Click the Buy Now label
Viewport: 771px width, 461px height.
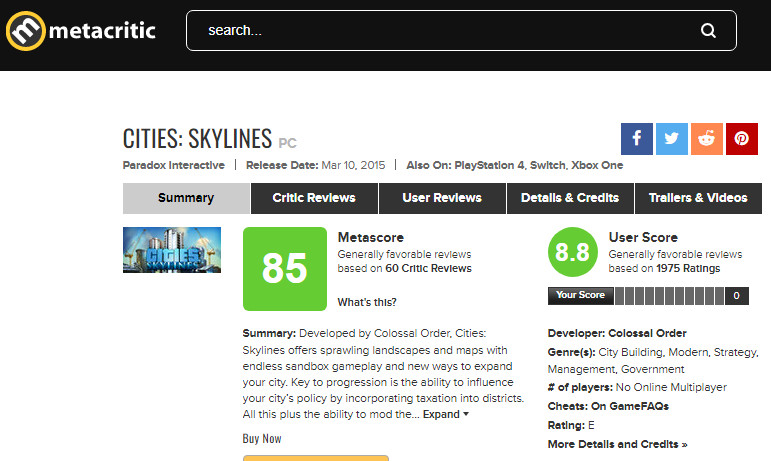tap(262, 438)
